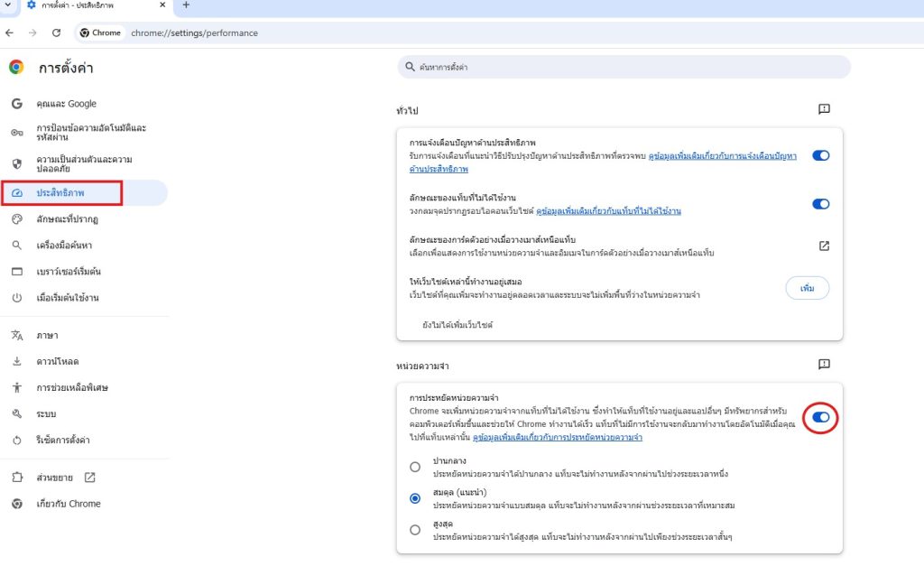Open learn more link about Memory Saver
The image size is (924, 566).
pos(573,437)
